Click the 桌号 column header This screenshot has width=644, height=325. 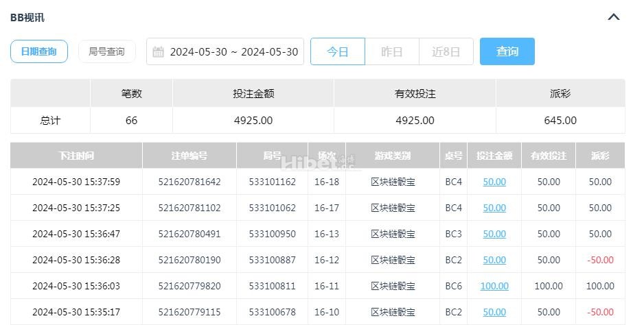tap(453, 156)
